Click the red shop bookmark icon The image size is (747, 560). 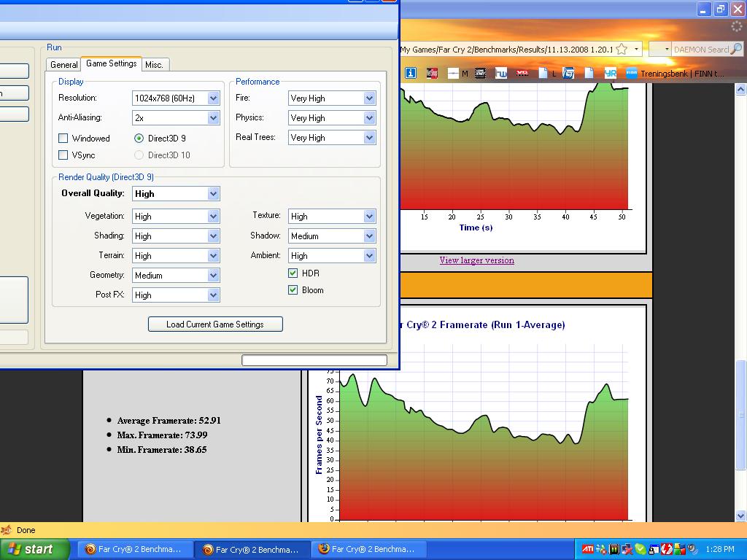click(432, 73)
